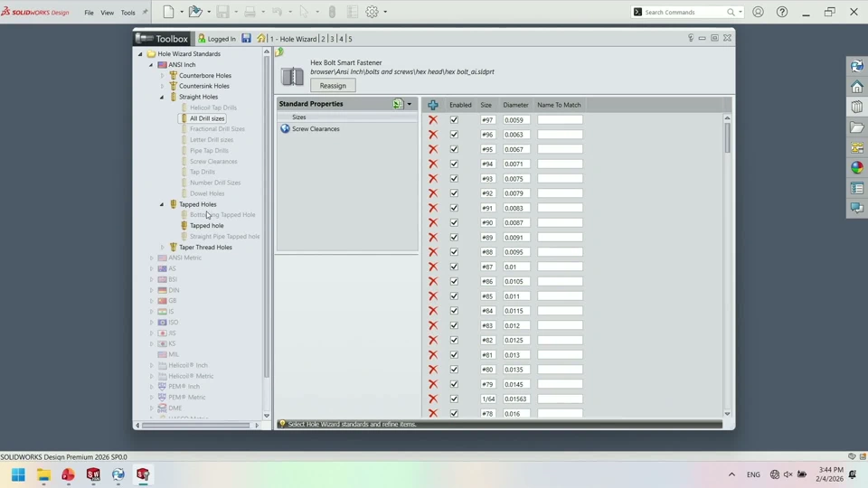The height and width of the screenshot is (488, 868).
Task: Uncheck Enabled for size #97
Action: pos(454,119)
